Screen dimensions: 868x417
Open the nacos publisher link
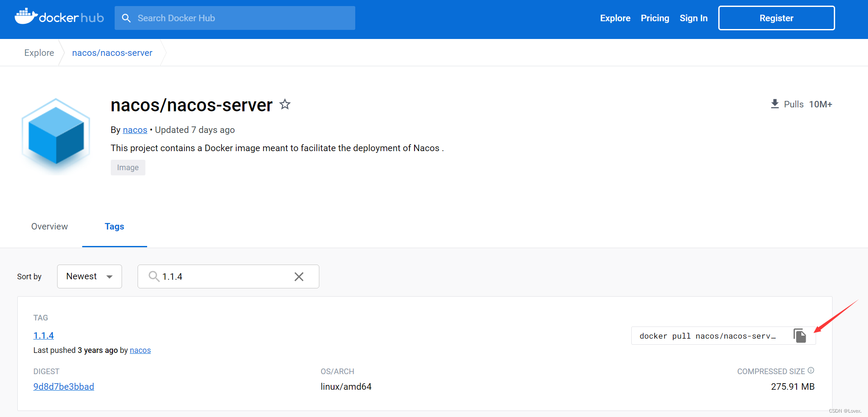(x=135, y=130)
